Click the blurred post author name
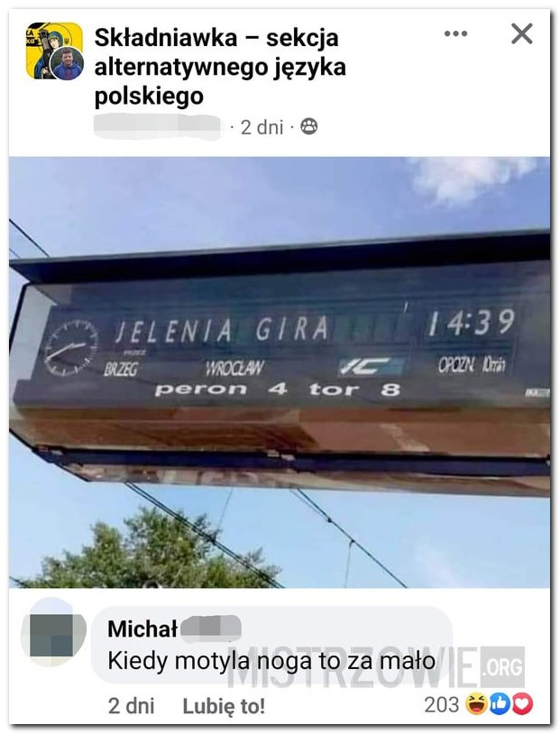 tap(157, 126)
